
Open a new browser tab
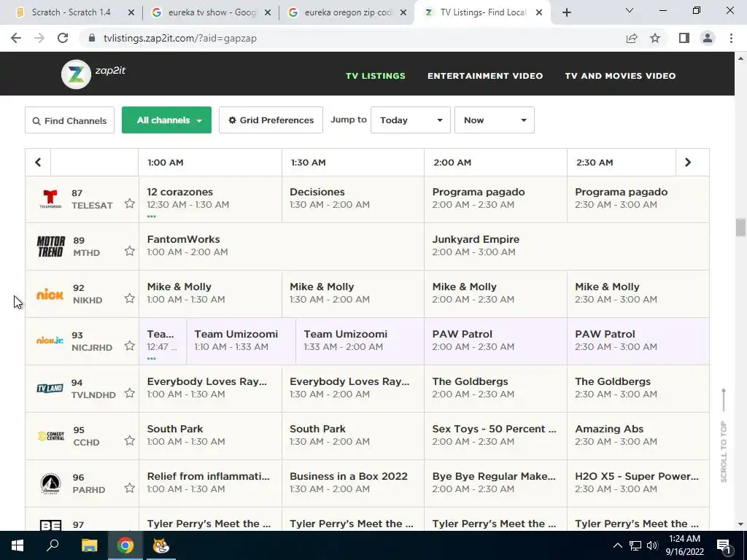pos(566,12)
